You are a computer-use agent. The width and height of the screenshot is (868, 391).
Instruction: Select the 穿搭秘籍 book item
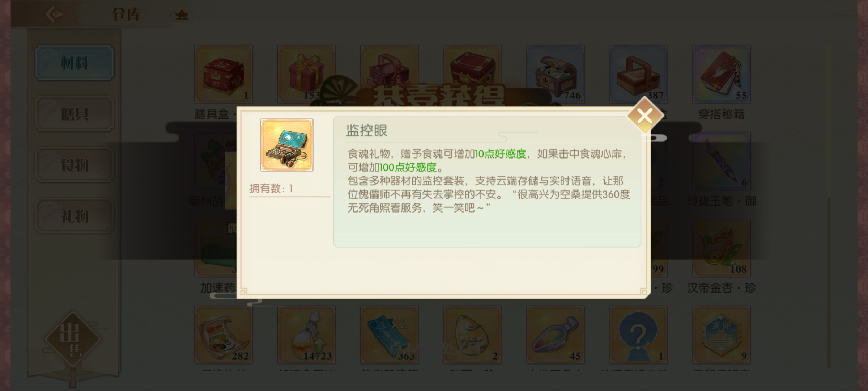(721, 74)
